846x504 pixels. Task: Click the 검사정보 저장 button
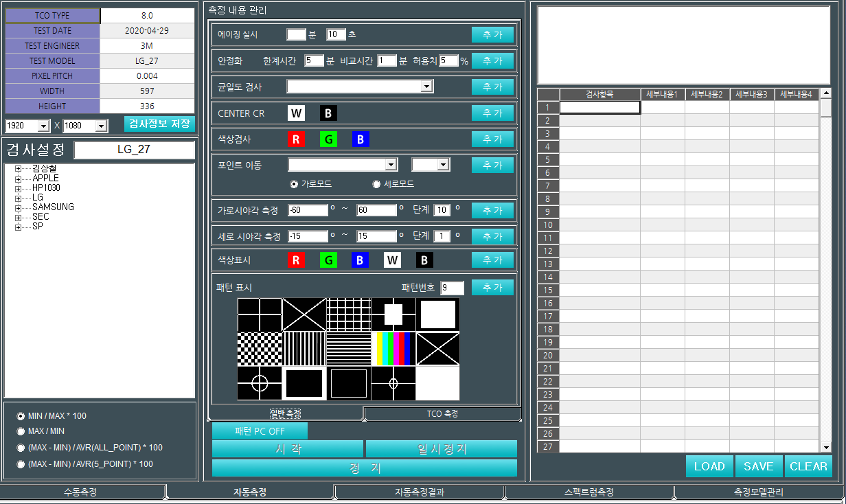pos(159,124)
